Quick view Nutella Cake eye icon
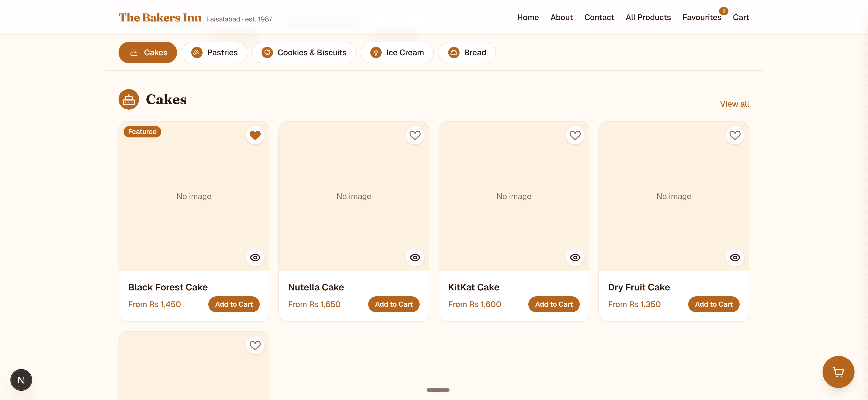The width and height of the screenshot is (868, 400). tap(415, 258)
